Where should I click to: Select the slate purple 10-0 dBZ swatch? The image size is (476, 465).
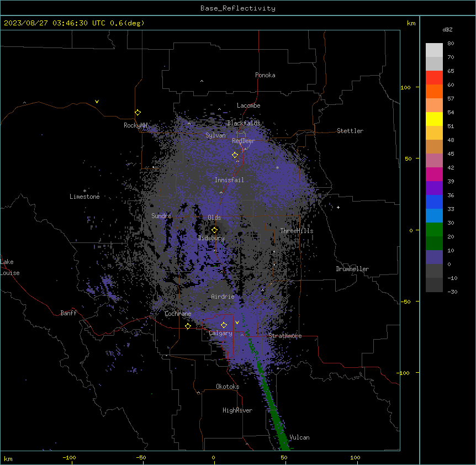(x=434, y=257)
